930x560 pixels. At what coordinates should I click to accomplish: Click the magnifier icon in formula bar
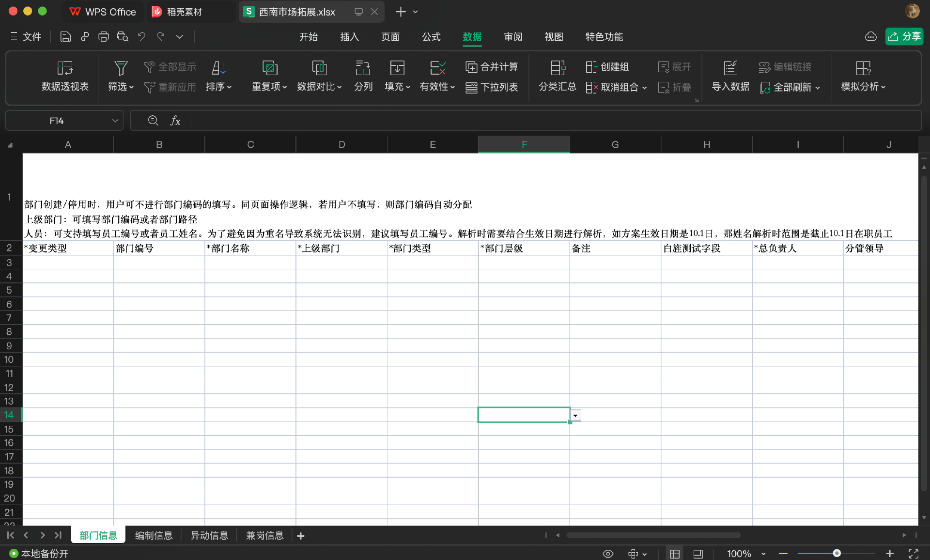click(x=153, y=121)
